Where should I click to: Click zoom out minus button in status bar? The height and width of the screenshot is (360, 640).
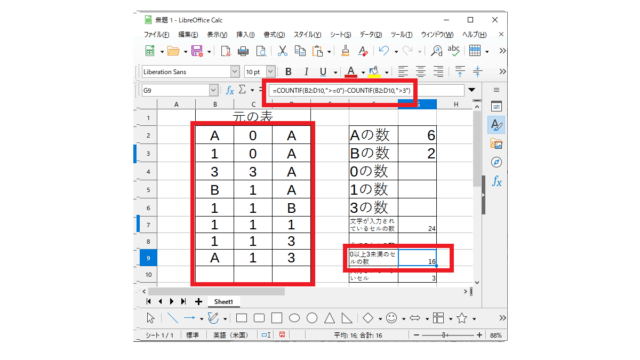[x=416, y=335]
